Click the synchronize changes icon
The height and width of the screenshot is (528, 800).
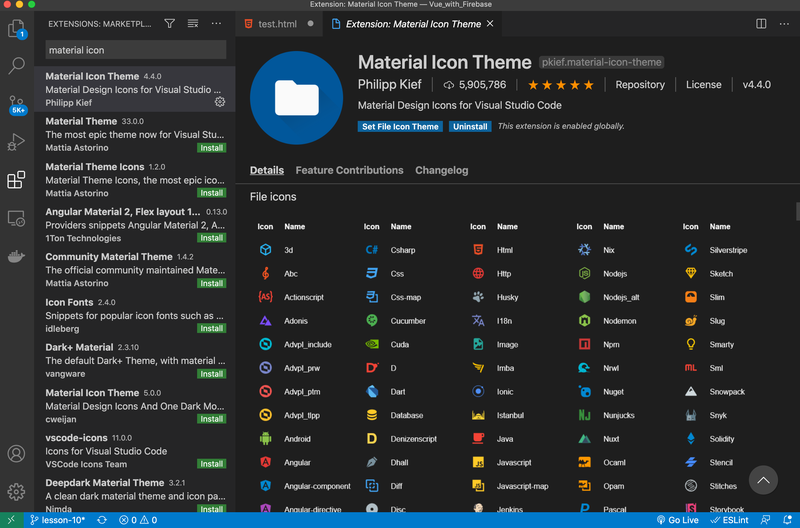102,520
